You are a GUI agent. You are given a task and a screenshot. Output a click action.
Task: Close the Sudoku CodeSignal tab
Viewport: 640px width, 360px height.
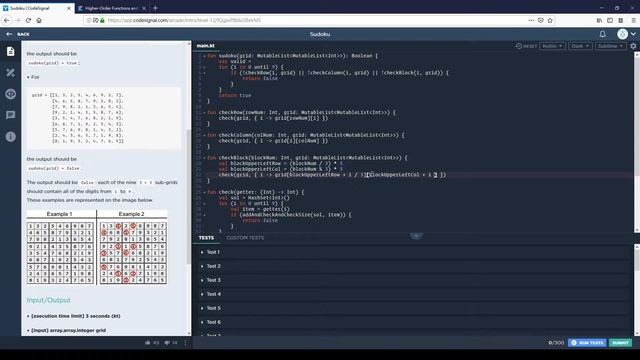coord(69,8)
